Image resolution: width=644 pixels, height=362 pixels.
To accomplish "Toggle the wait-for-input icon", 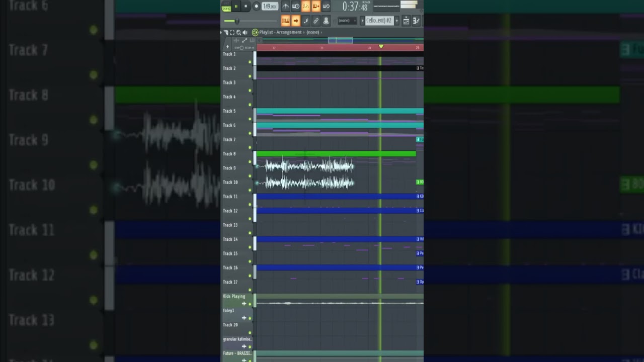I will click(x=296, y=6).
